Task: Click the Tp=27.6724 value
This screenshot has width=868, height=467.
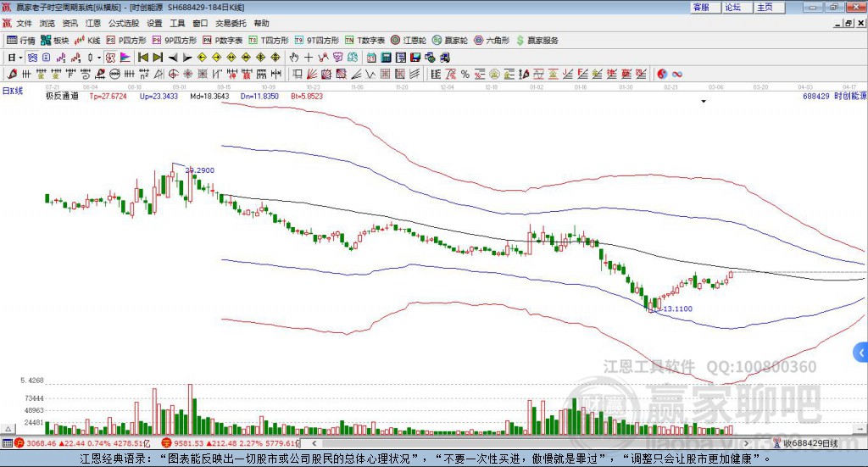Action: [x=108, y=96]
